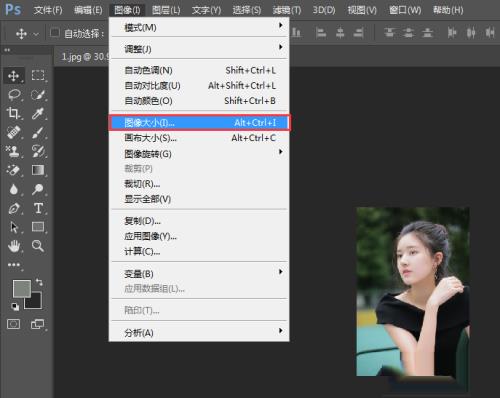Select the Rectangle shape tool
The width and height of the screenshot is (500, 398).
click(38, 227)
